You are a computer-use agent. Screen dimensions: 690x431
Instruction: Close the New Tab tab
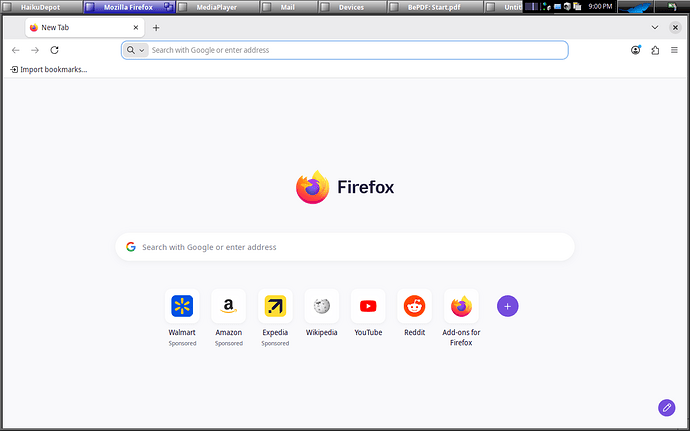tap(136, 27)
